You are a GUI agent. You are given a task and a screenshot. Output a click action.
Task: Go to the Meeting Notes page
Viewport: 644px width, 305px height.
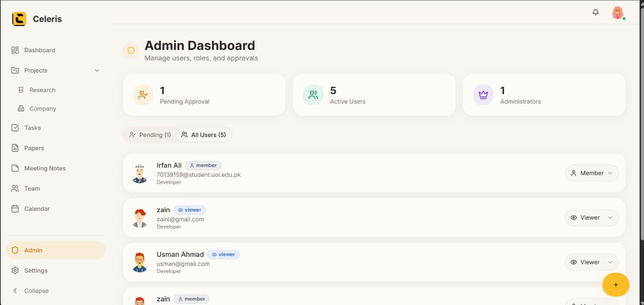pos(45,168)
